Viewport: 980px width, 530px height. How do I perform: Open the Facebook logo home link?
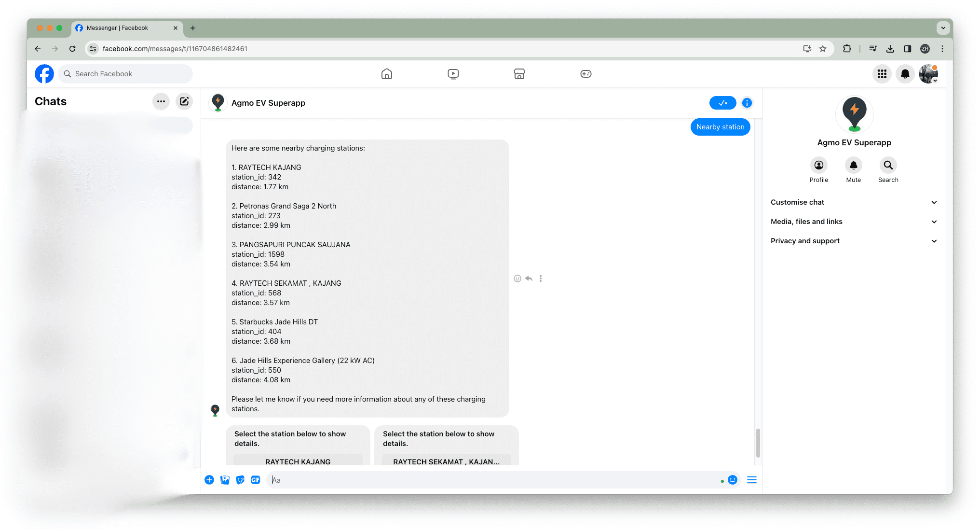[44, 74]
